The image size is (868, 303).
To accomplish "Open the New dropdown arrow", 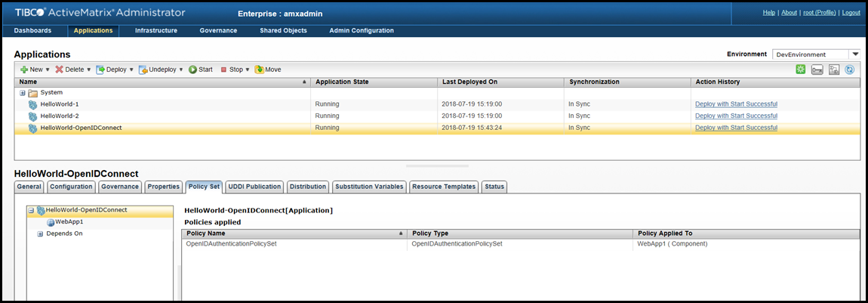I will (x=48, y=70).
